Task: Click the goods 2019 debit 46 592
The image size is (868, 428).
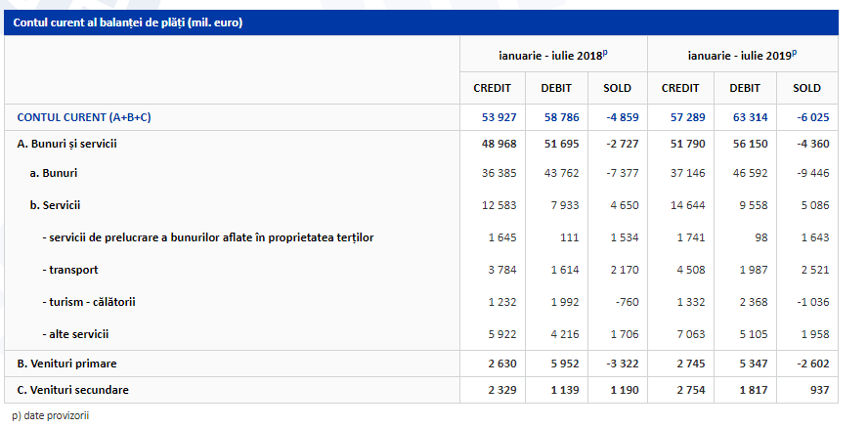Action: click(750, 173)
